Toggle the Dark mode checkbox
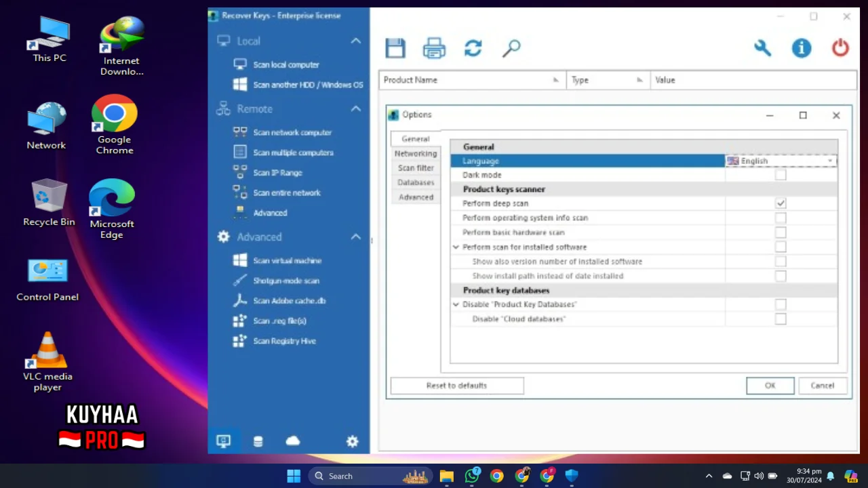Viewport: 868px width, 488px height. coord(781,175)
